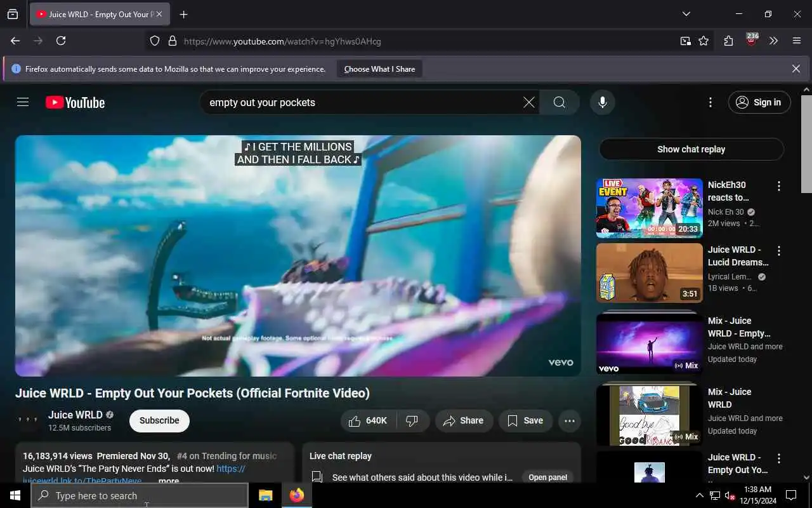The image size is (812, 508).
Task: Open Firefox tracking protection shield
Action: (x=155, y=41)
